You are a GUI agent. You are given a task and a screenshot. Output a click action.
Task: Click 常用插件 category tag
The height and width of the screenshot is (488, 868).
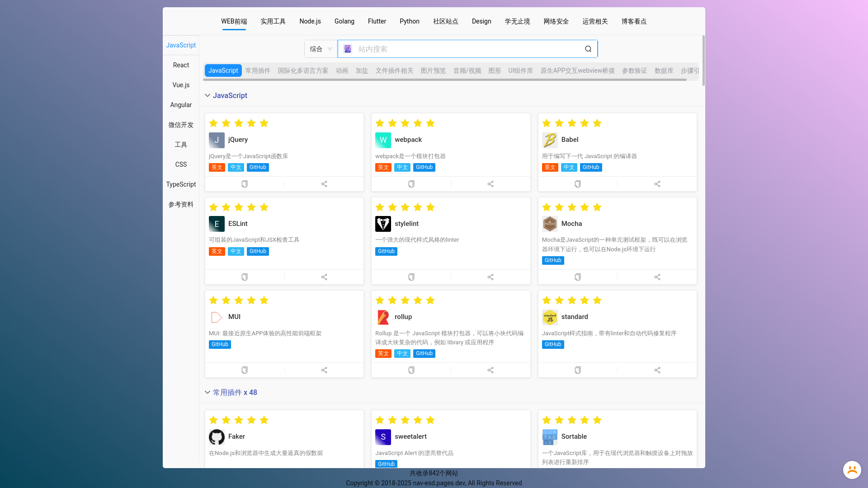258,70
